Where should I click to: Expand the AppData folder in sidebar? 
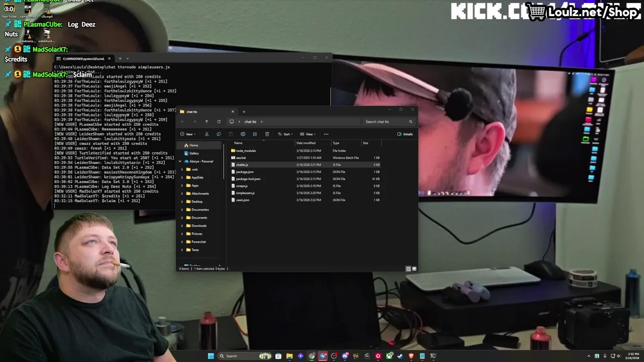coord(182,177)
